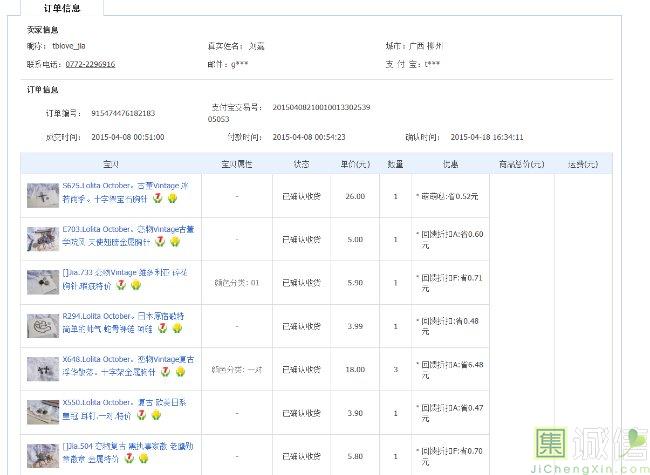Click the yellow flower icon on X648 item
The width and height of the screenshot is (650, 475).
coord(180,372)
